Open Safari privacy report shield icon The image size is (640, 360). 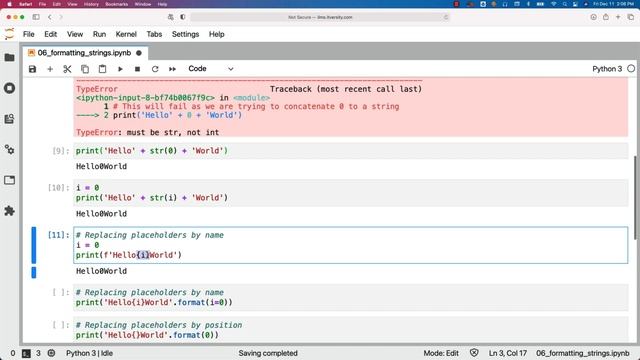coord(182,17)
